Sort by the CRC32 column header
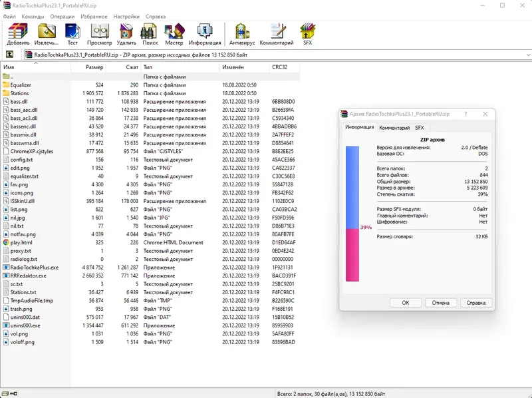532x398 pixels. coord(285,67)
